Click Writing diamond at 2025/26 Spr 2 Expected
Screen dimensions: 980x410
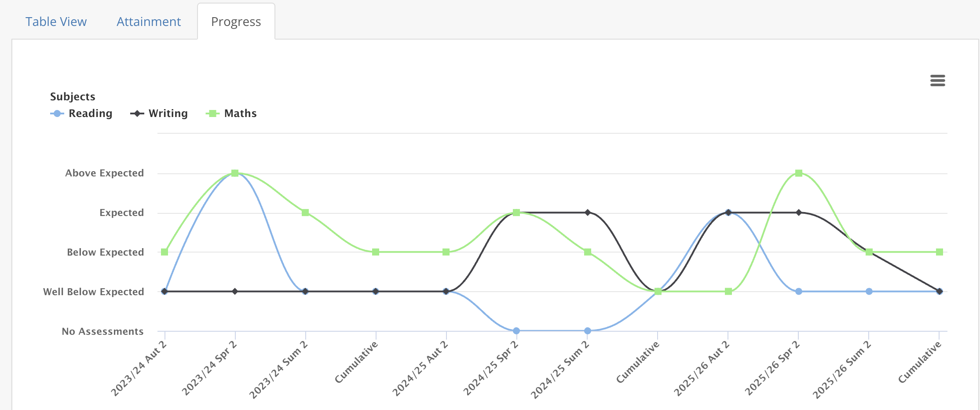pyautogui.click(x=799, y=212)
